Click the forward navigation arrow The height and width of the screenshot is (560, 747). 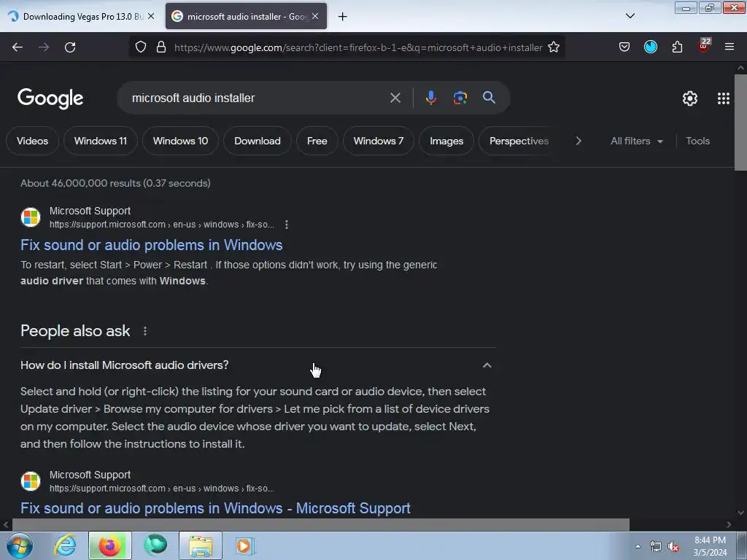coord(44,47)
